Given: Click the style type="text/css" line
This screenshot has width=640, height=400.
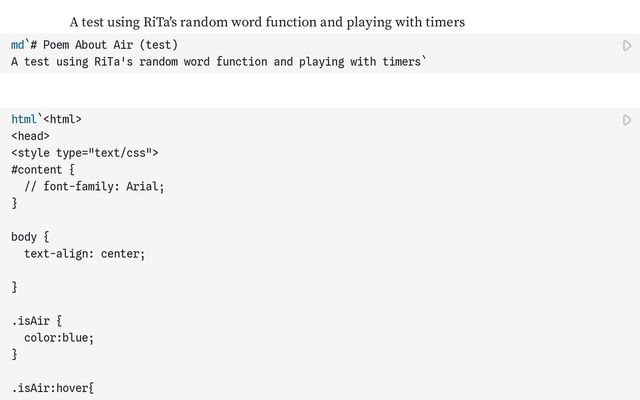Looking at the screenshot, I should 85,153.
